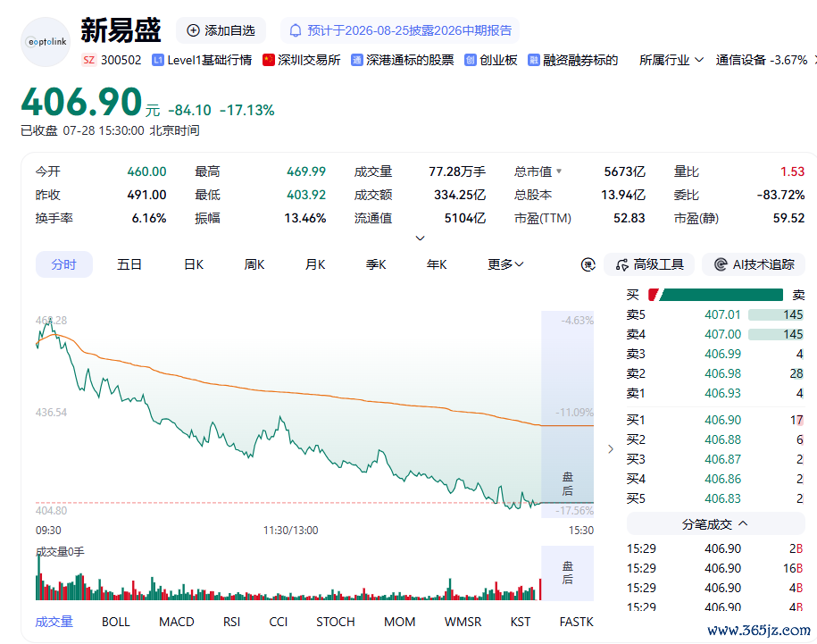Click the 卖4 407.00 order row
The height and width of the screenshot is (644, 817).
tap(715, 334)
